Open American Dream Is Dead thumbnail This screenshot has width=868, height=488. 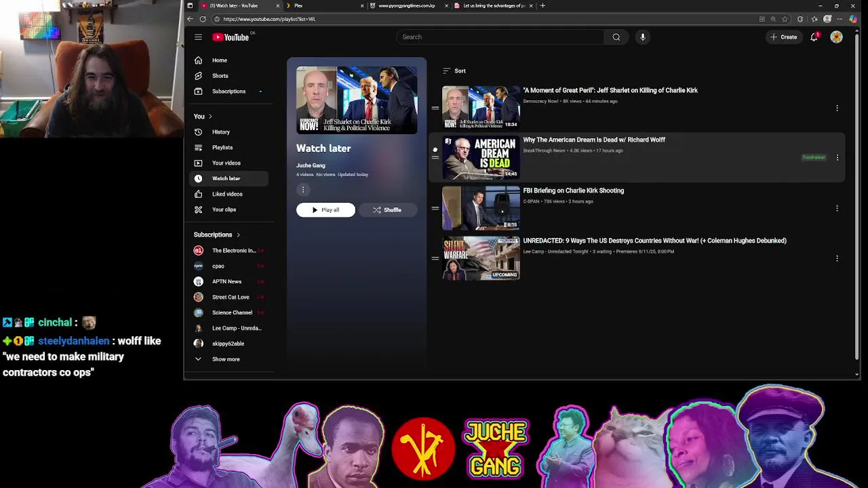tap(481, 157)
